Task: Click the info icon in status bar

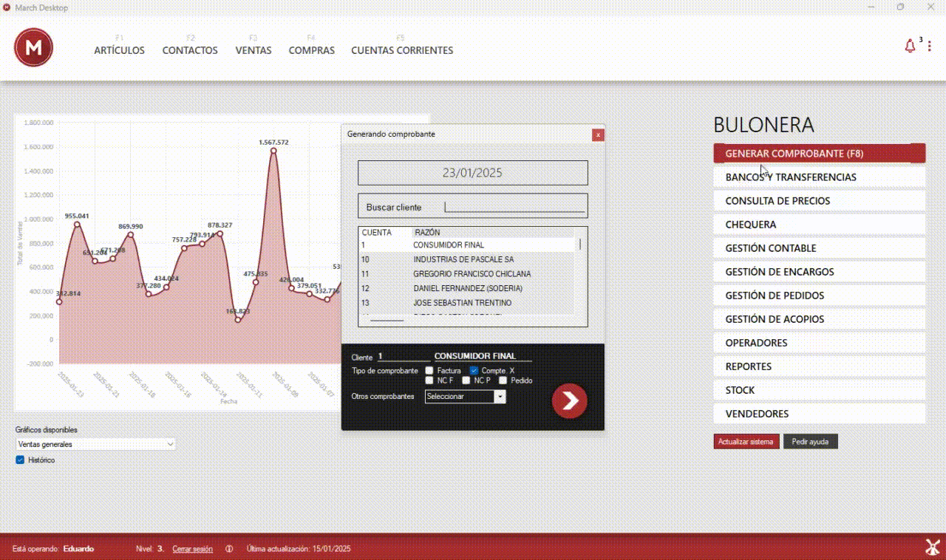Action: [x=229, y=549]
